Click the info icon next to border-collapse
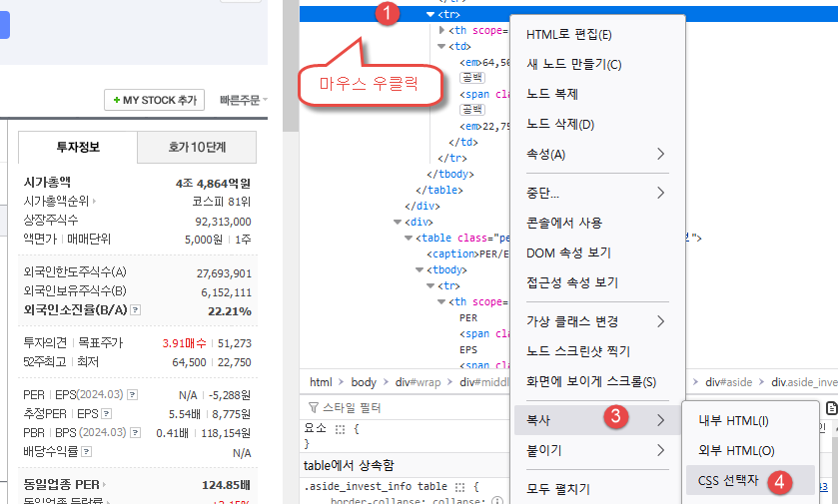Viewport: 838px width, 504px height. click(x=497, y=501)
